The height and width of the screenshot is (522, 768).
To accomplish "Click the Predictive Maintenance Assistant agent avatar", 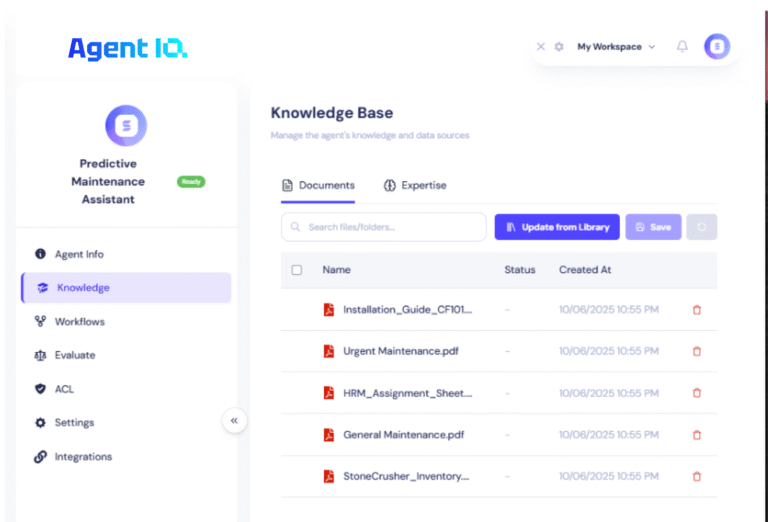I will (x=126, y=125).
